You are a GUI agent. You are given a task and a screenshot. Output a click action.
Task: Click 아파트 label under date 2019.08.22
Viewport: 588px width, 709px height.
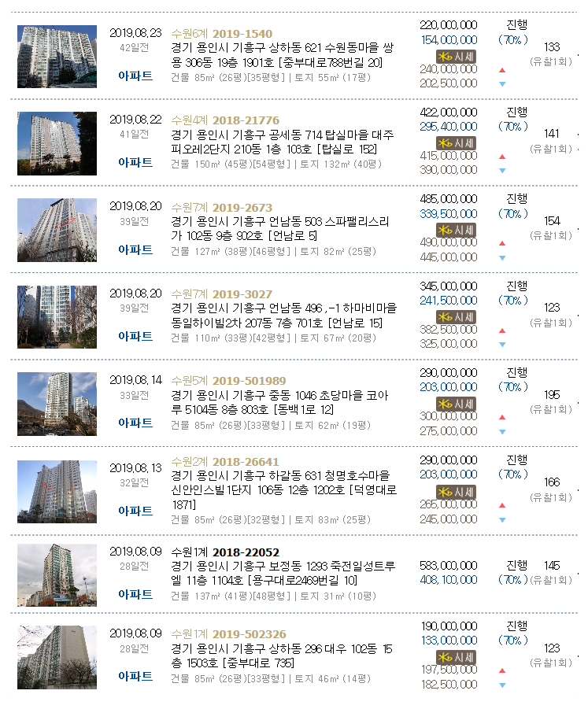(x=135, y=163)
